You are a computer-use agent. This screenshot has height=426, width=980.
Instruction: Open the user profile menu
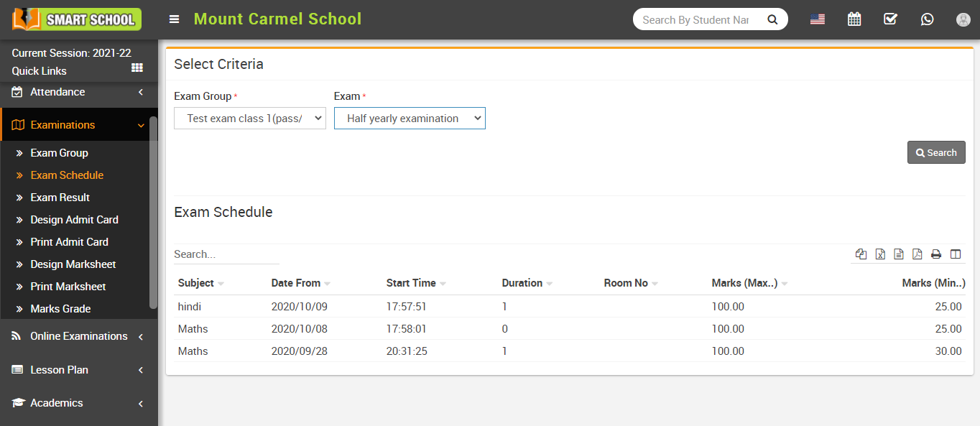point(963,19)
